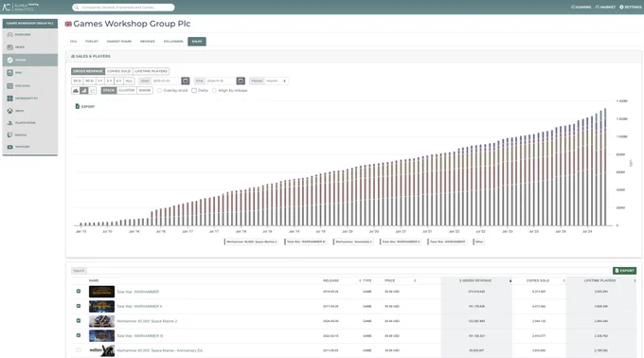Switch to area chart type

[x=76, y=90]
